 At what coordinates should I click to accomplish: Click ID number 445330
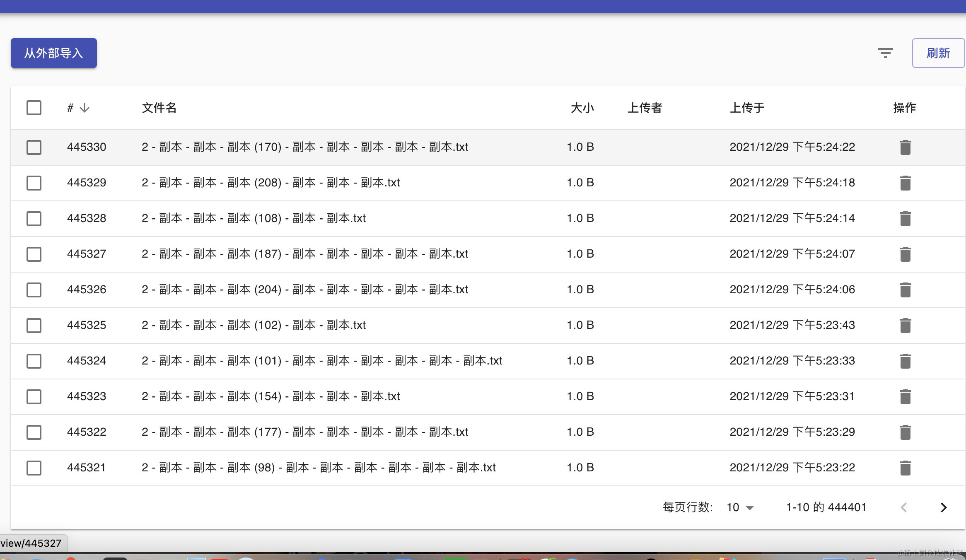87,147
